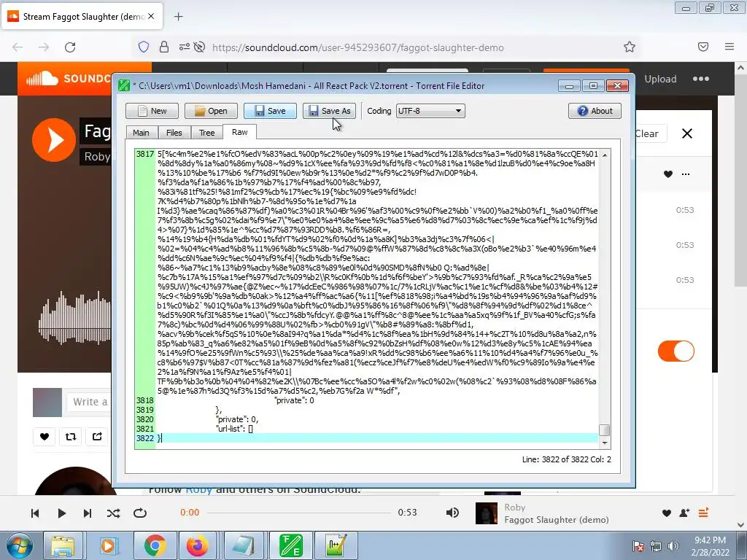Click the raw editor scroll-down arrow
Screen dimensions: 747x560
tap(605, 443)
